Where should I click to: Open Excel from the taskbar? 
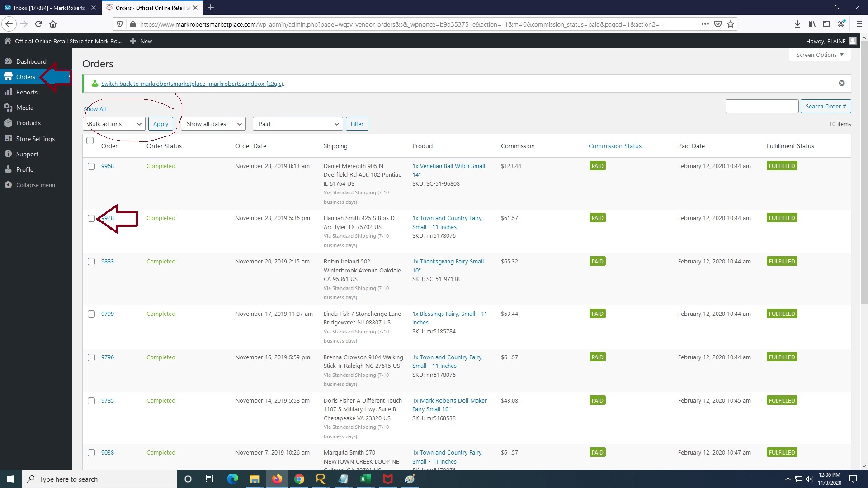(365, 479)
